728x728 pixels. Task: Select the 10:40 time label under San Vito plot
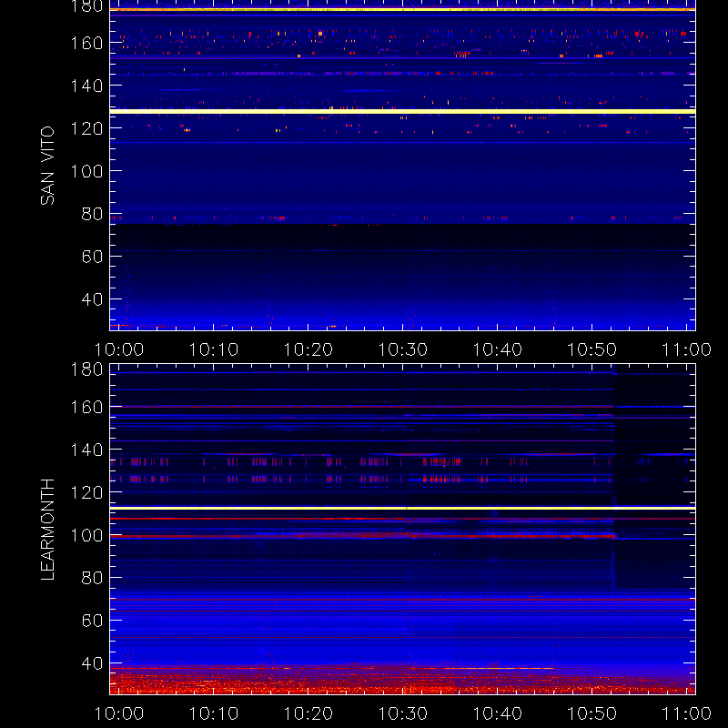pyautogui.click(x=497, y=349)
